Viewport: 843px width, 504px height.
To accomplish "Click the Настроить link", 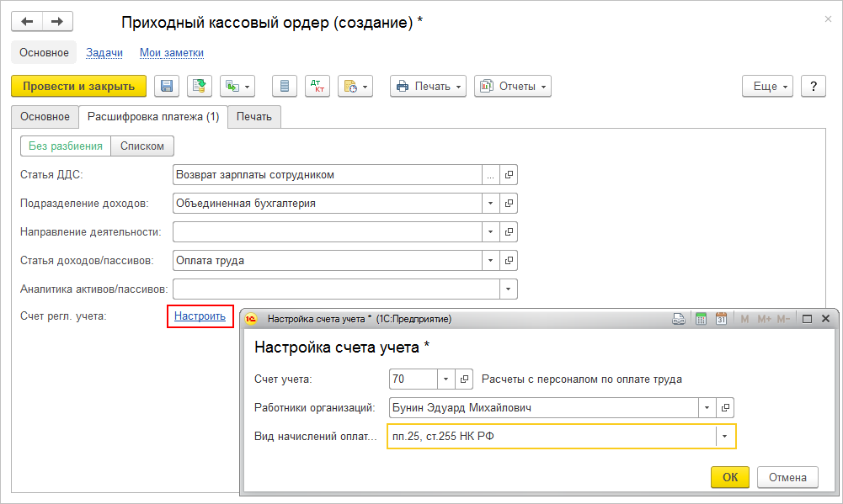I will [200, 316].
